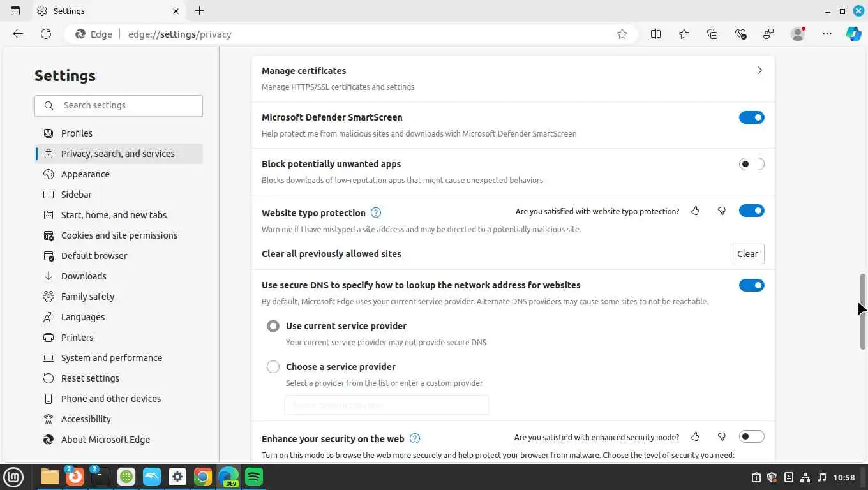Enable Block potentially unwanted apps toggle
Image resolution: width=868 pixels, height=490 pixels.
point(752,164)
